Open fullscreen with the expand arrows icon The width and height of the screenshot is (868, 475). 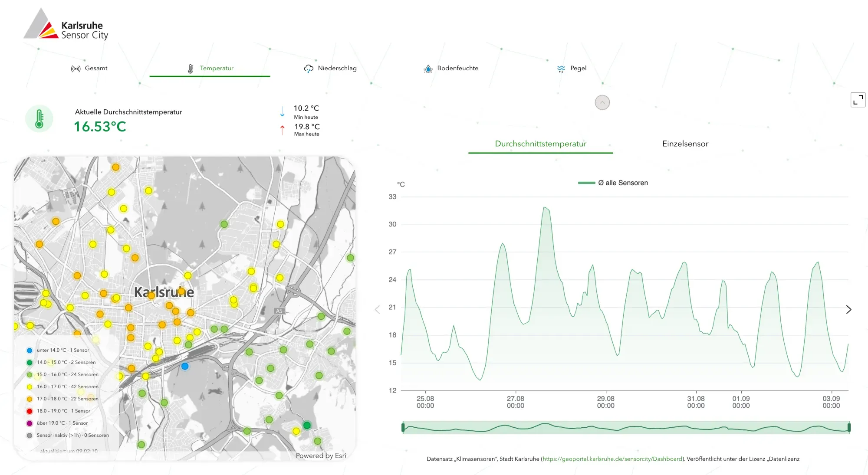pyautogui.click(x=858, y=100)
